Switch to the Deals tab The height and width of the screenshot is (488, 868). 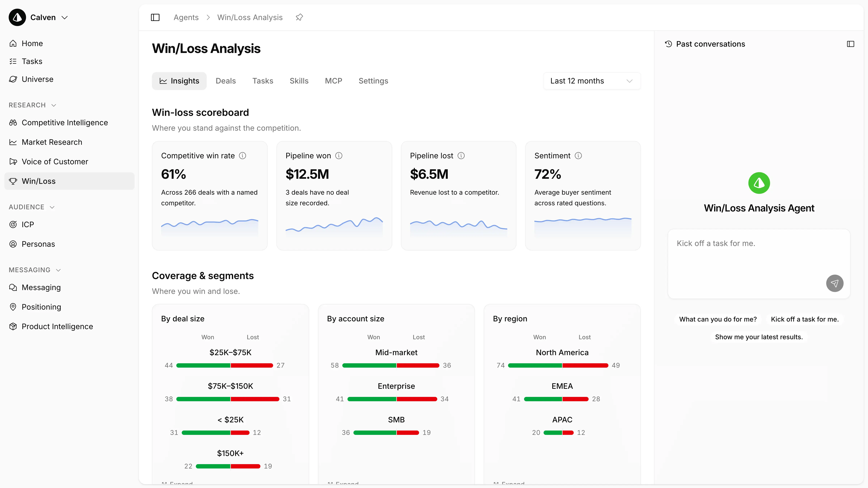[x=225, y=81]
